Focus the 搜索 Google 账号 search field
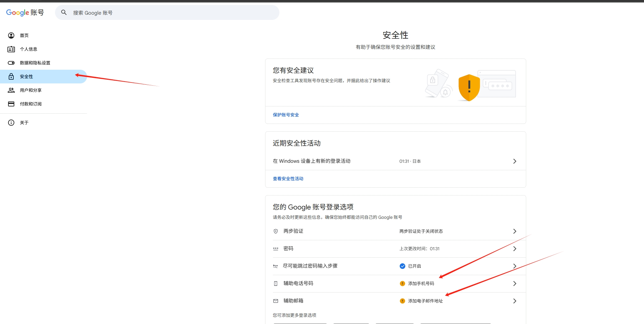Screen dimensions: 644x324 click(167, 12)
